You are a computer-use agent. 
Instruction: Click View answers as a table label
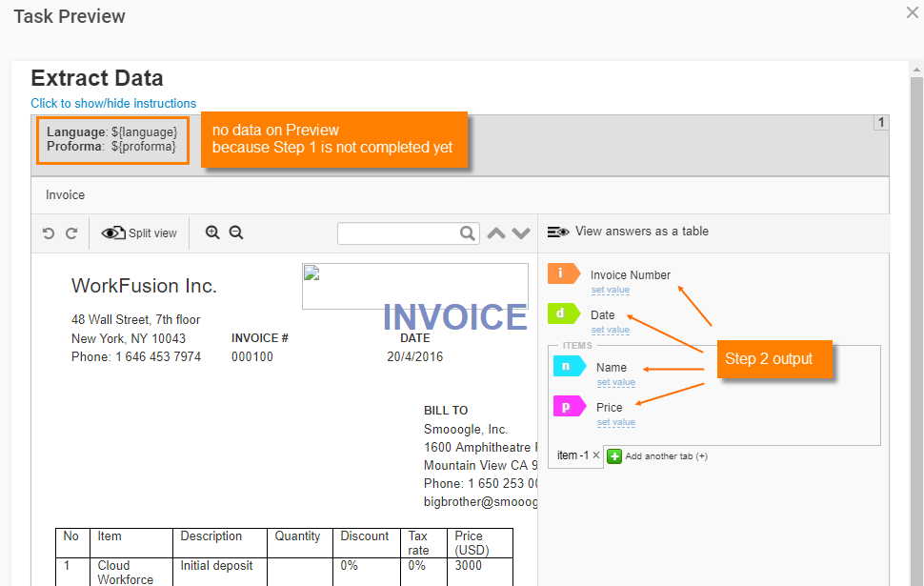pos(642,232)
